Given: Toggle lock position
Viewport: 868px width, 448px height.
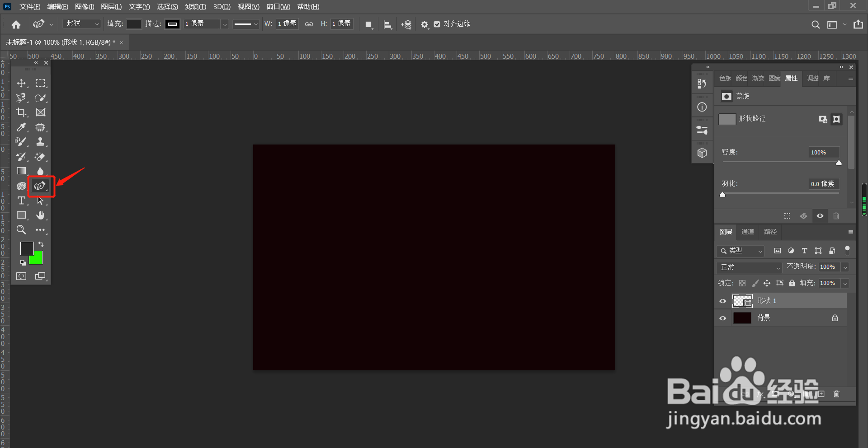Looking at the screenshot, I should 767,283.
